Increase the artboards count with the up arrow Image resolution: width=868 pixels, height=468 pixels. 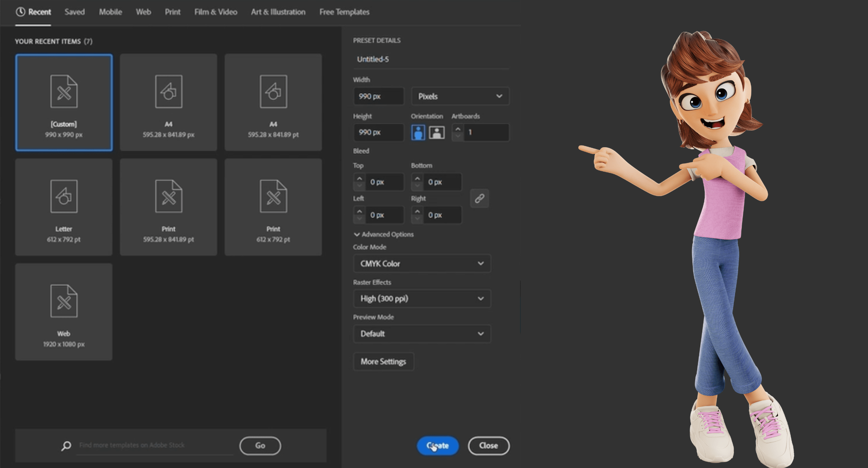pyautogui.click(x=458, y=129)
